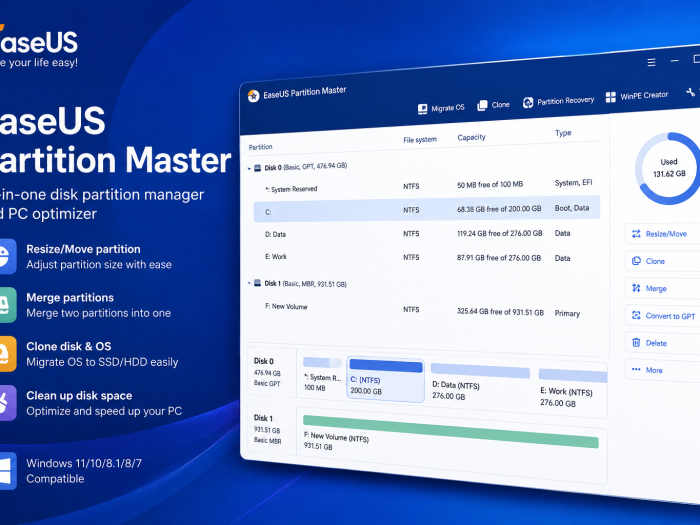This screenshot has width=700, height=525.
Task: Click the More button label
Action: 654,370
